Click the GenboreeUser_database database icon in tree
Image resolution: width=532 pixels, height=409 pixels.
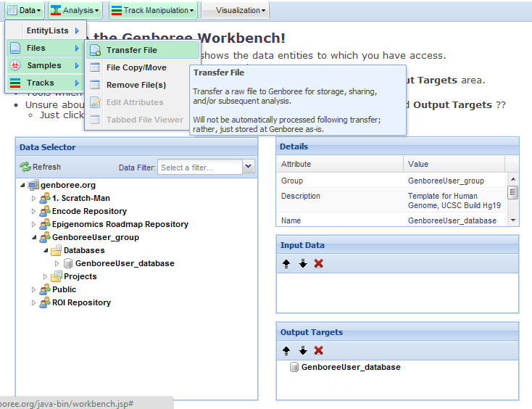68,263
